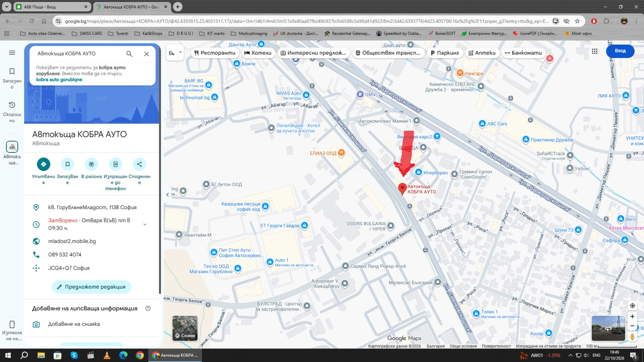Image resolution: width=644 pixels, height=362 pixels.
Task: Click the address bar URL field
Action: tap(307, 21)
